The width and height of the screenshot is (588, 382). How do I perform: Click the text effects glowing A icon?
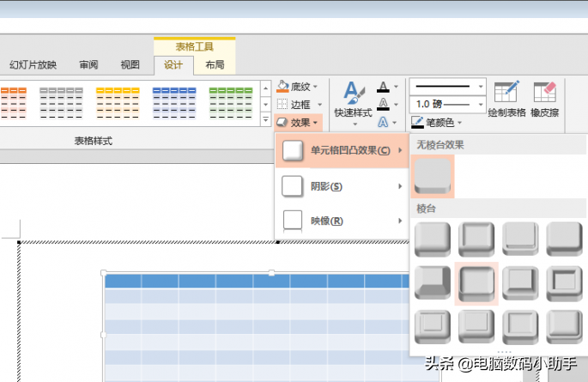[x=383, y=122]
